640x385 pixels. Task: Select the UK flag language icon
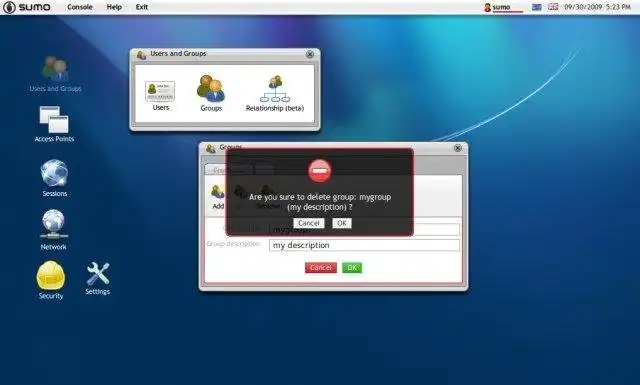point(553,7)
